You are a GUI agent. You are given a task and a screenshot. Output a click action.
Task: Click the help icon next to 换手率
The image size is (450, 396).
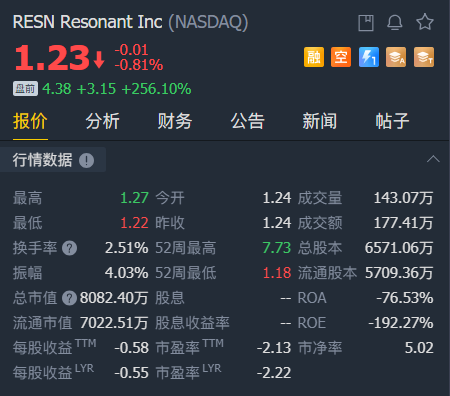[69, 248]
